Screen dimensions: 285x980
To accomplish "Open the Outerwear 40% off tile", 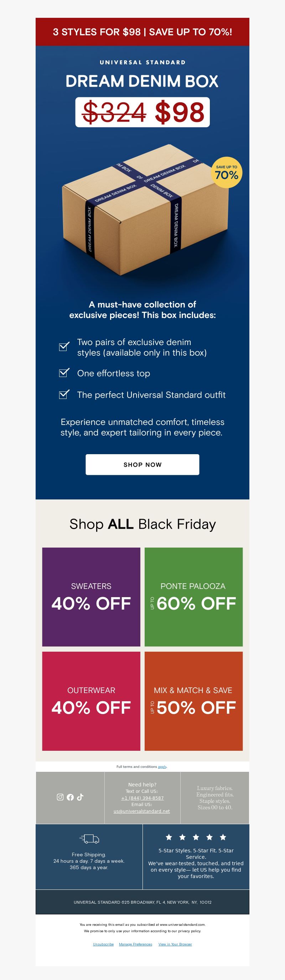I will (91, 701).
